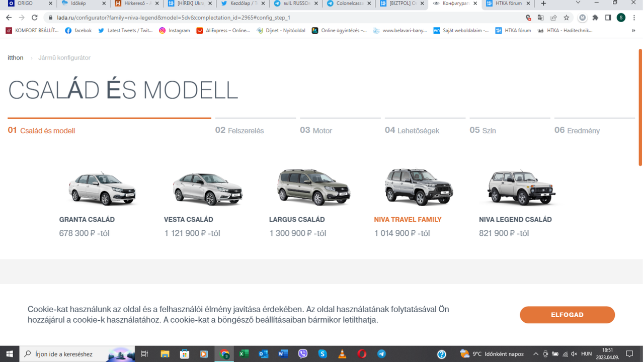Open the volume control in the system tray
644x362 pixels.
click(574, 354)
